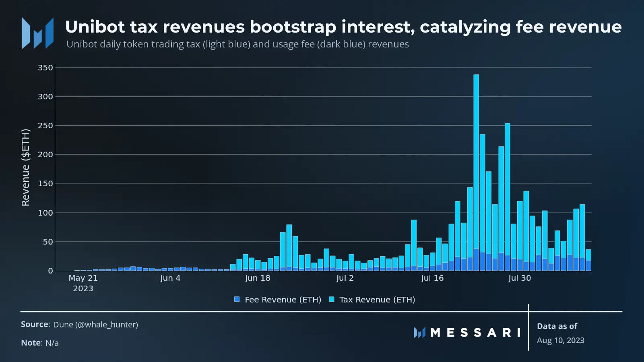Image resolution: width=644 pixels, height=362 pixels.
Task: Click the Jun 4 x-axis label
Action: click(x=170, y=278)
